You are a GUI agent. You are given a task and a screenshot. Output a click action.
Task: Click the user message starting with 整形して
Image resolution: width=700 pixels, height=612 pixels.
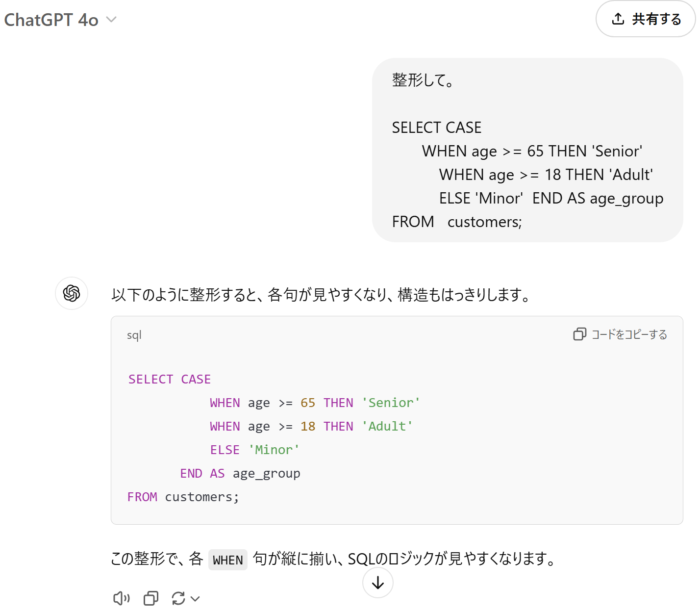point(527,150)
